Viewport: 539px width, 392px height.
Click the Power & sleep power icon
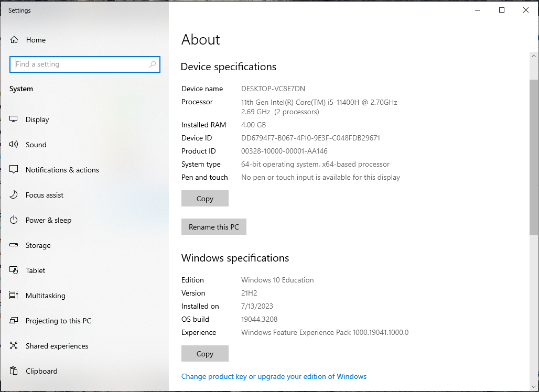coord(14,220)
